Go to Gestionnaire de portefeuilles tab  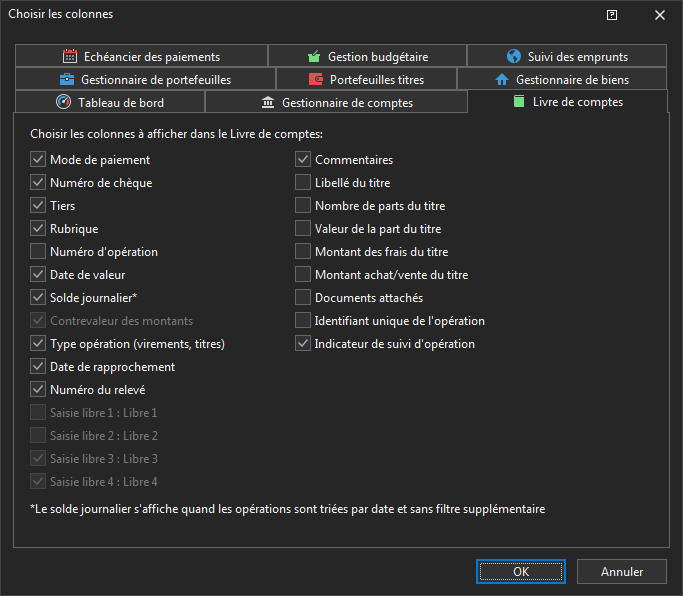[145, 79]
